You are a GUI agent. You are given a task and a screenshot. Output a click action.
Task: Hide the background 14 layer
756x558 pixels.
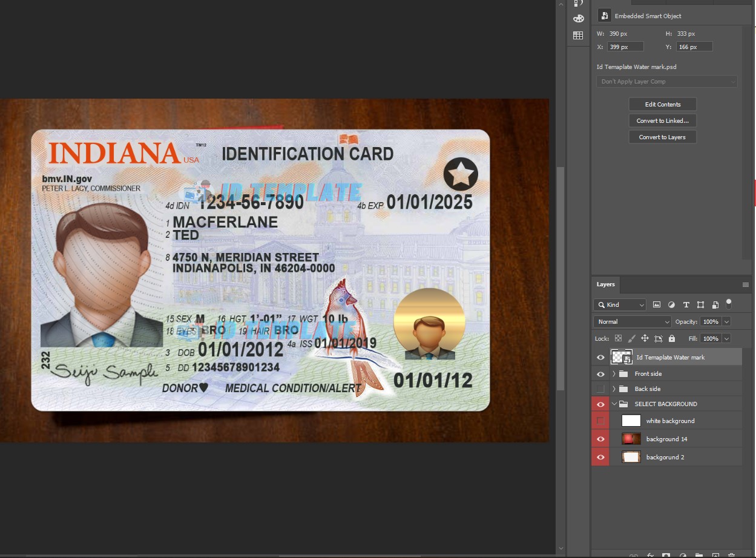(x=600, y=439)
